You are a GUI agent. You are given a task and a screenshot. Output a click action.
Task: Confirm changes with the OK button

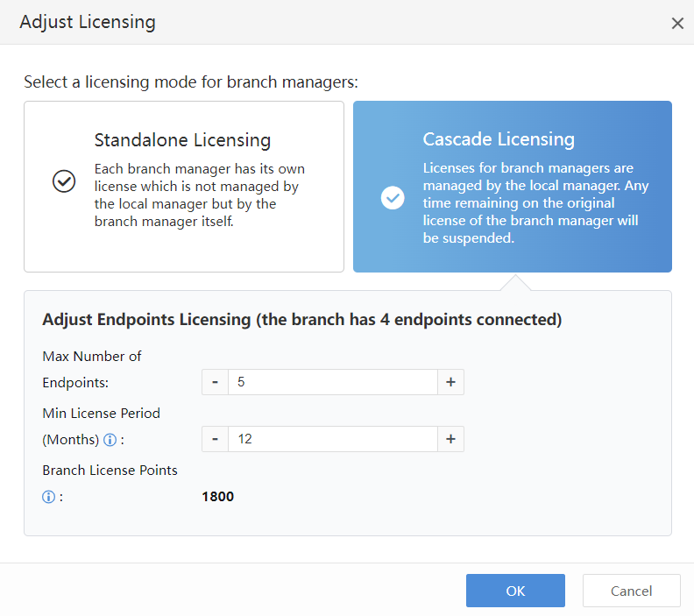(x=515, y=591)
